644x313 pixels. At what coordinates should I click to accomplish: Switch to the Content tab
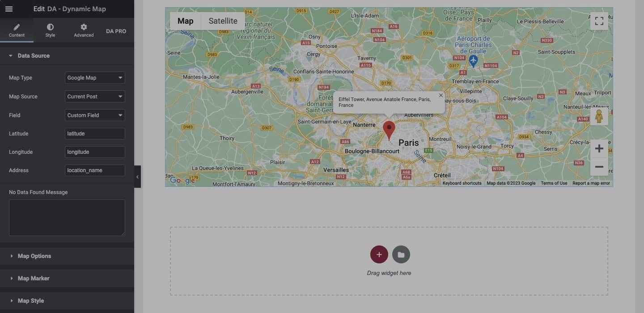pyautogui.click(x=17, y=30)
